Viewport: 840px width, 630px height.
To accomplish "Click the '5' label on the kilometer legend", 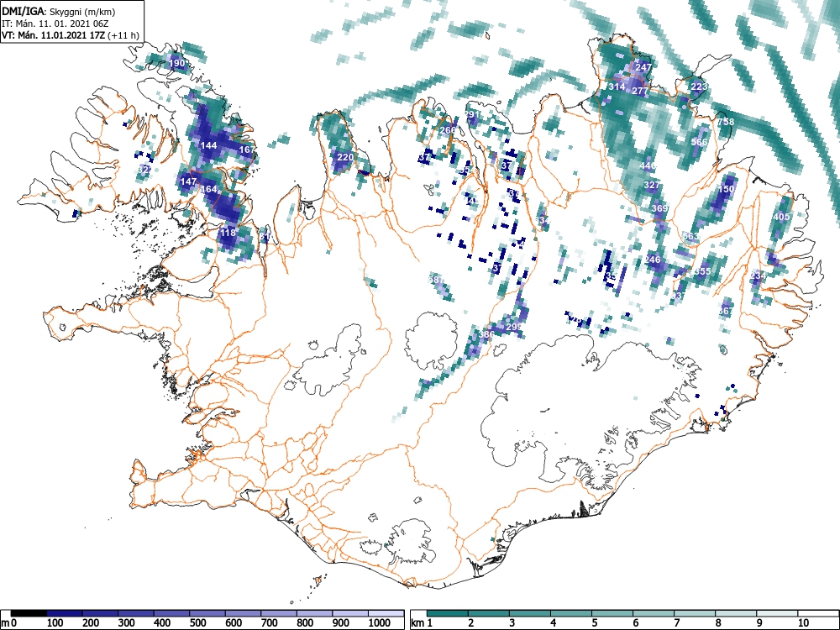I will 594,622.
